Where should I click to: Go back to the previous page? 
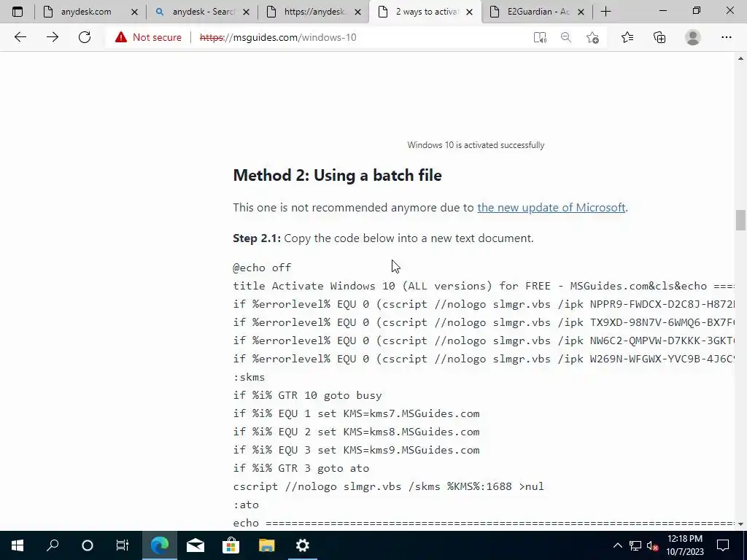click(x=20, y=37)
